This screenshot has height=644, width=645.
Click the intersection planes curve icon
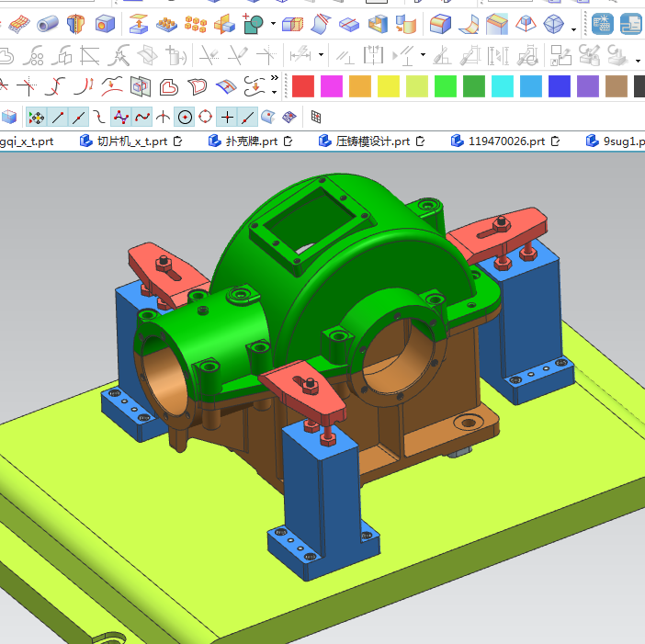coord(141,86)
